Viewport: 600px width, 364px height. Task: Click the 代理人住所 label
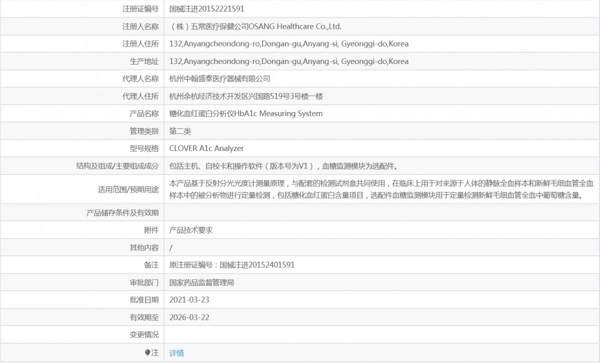point(140,96)
